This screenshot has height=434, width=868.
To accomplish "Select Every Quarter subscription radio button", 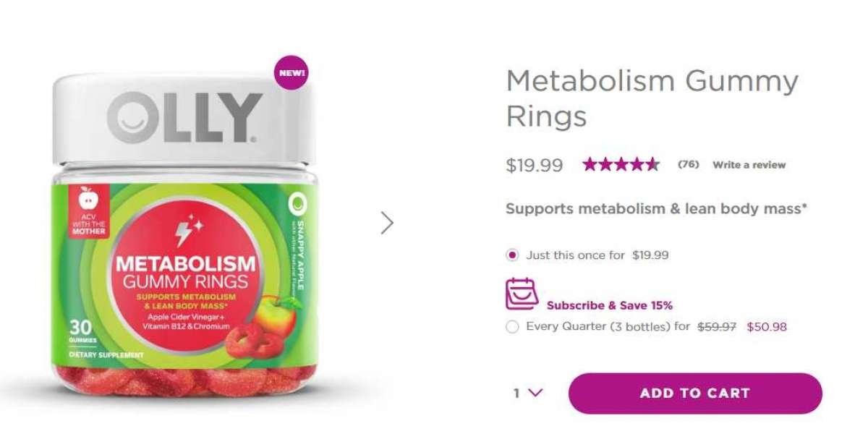I will pyautogui.click(x=513, y=327).
